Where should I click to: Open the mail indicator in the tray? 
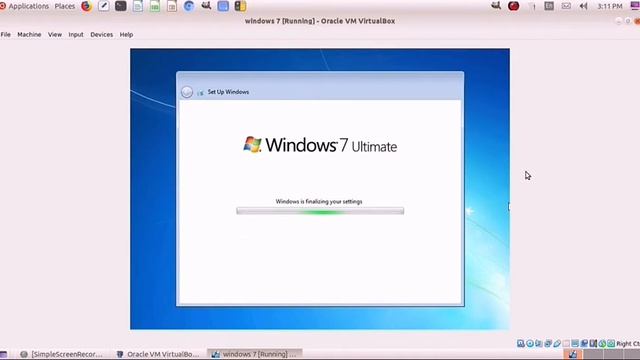[566, 6]
